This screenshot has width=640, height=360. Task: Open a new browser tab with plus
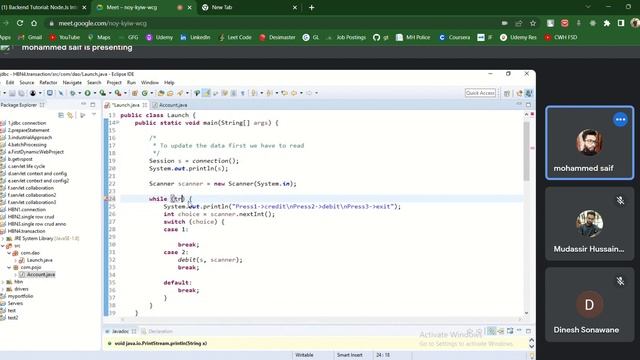click(311, 7)
